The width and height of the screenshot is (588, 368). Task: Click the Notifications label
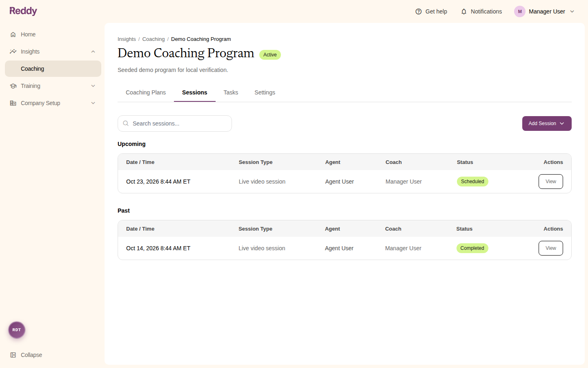coord(486,11)
